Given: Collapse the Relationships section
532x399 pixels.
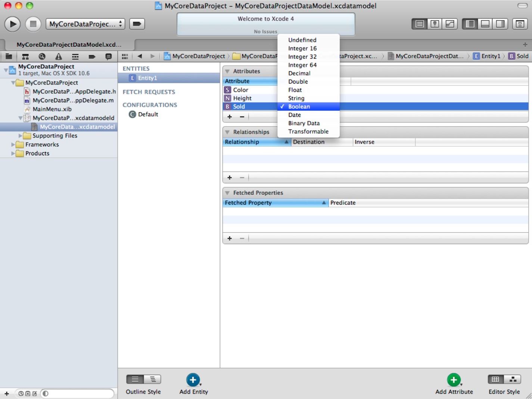Looking at the screenshot, I should tap(227, 132).
